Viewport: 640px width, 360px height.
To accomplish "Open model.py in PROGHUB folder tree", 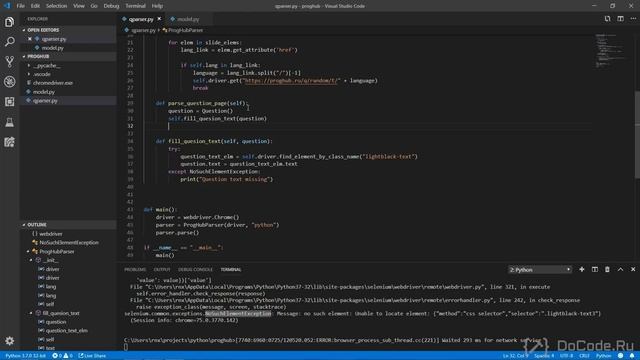I will [44, 92].
